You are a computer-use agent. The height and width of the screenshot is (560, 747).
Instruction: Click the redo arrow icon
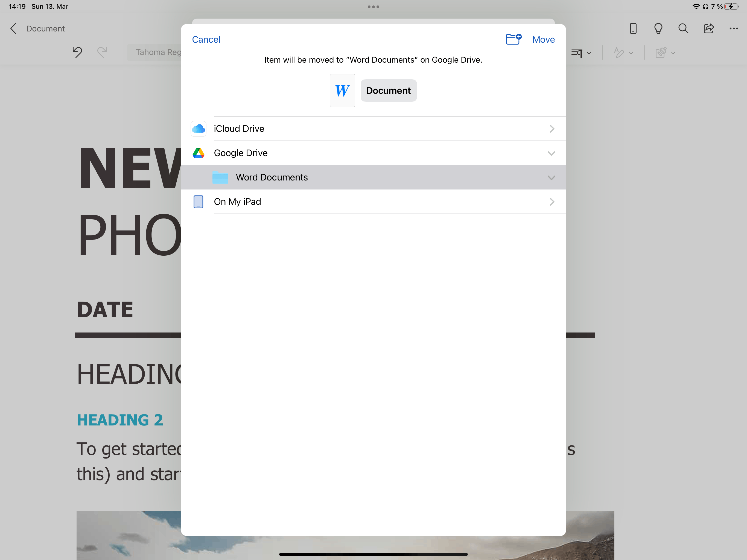click(102, 52)
